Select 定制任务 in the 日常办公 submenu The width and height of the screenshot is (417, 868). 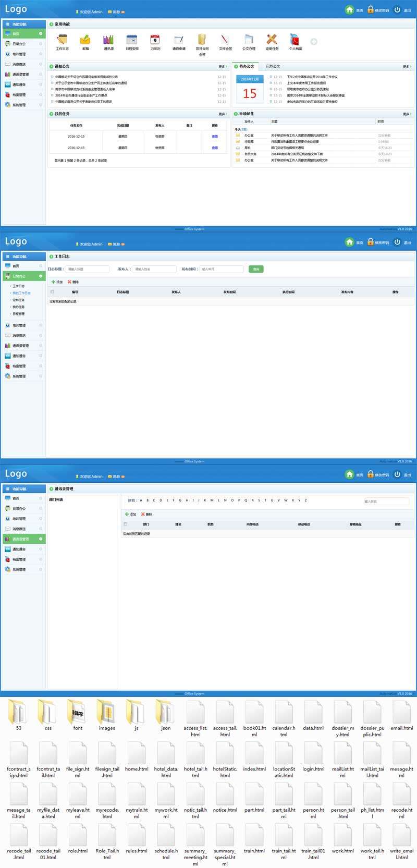point(19,300)
